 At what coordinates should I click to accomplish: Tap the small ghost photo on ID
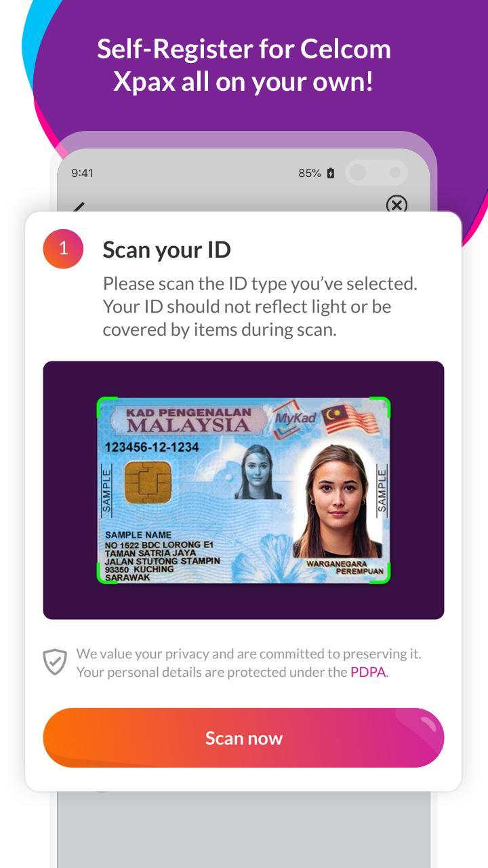(257, 472)
